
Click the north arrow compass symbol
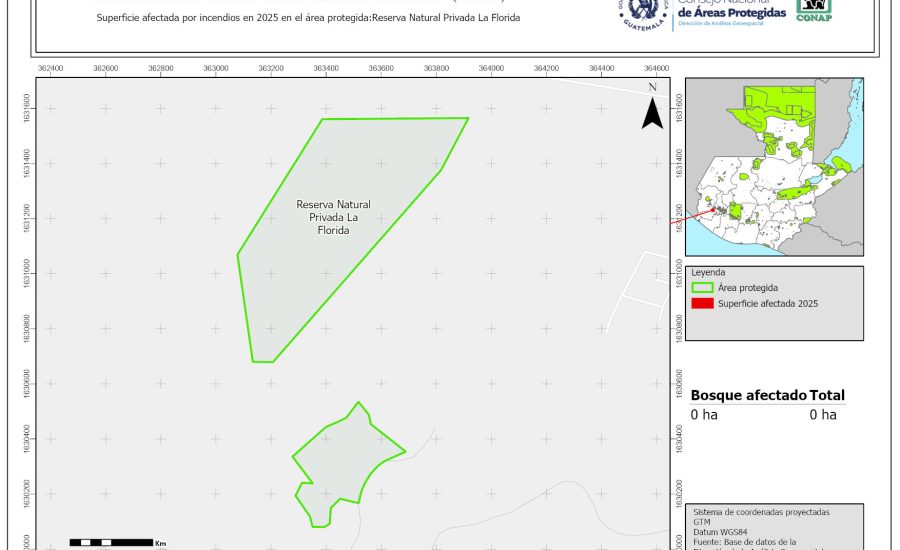(x=652, y=108)
